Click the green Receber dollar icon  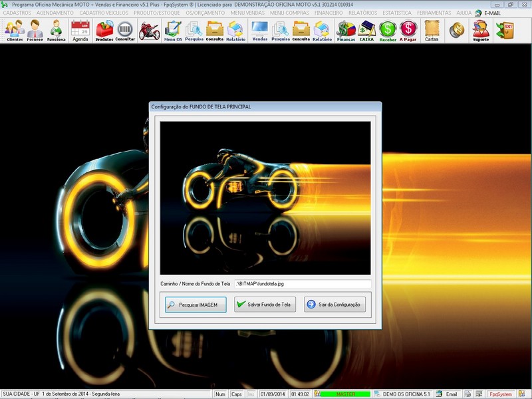(x=388, y=31)
